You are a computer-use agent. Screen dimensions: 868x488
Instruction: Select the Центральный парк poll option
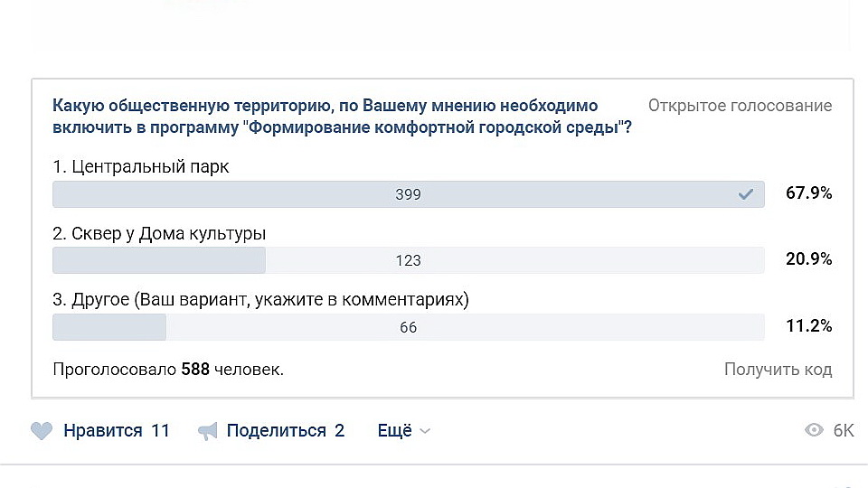tap(141, 167)
